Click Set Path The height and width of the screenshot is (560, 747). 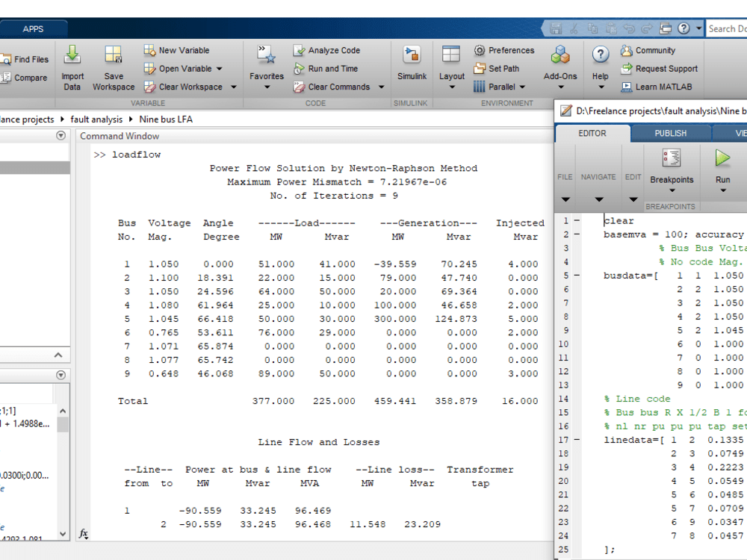[x=497, y=69]
